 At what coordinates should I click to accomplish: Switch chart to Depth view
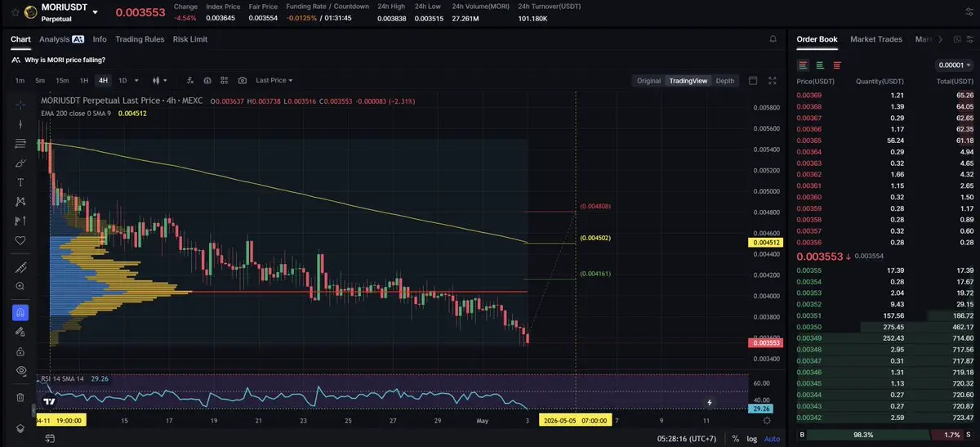click(x=724, y=81)
